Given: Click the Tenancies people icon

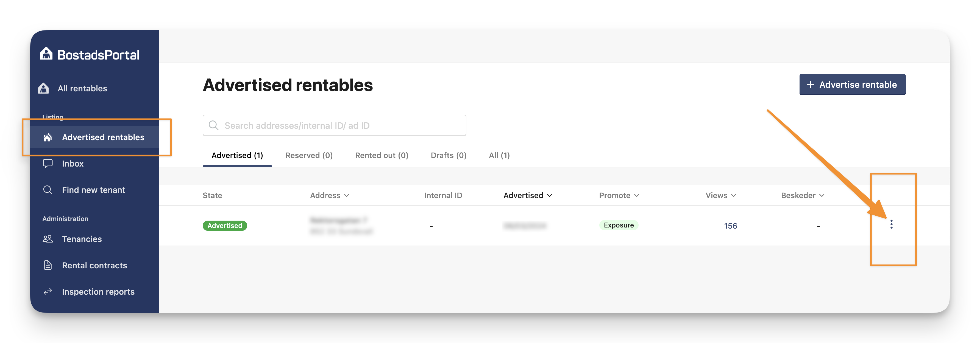Looking at the screenshot, I should pyautogui.click(x=48, y=239).
